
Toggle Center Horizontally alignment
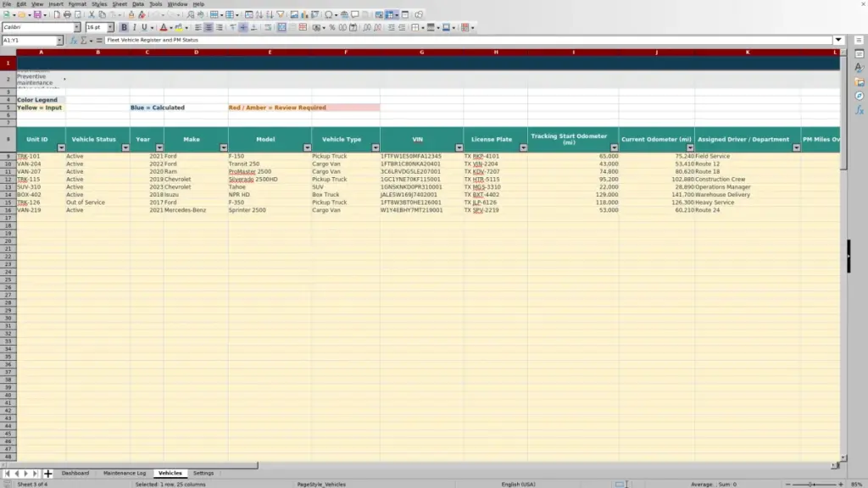209,27
